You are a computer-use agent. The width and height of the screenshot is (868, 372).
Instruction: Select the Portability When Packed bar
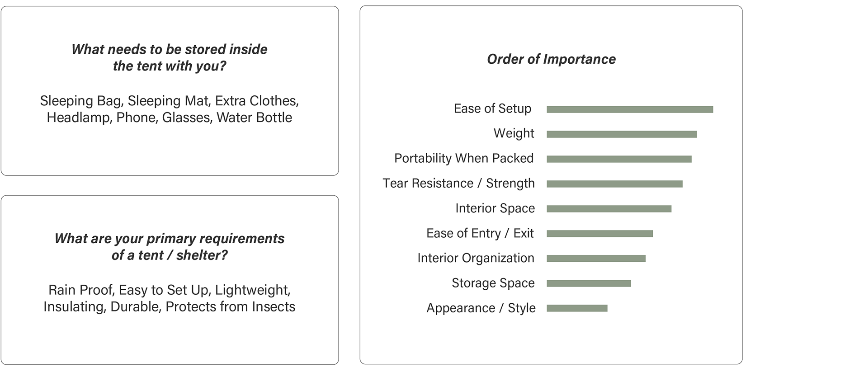point(619,159)
